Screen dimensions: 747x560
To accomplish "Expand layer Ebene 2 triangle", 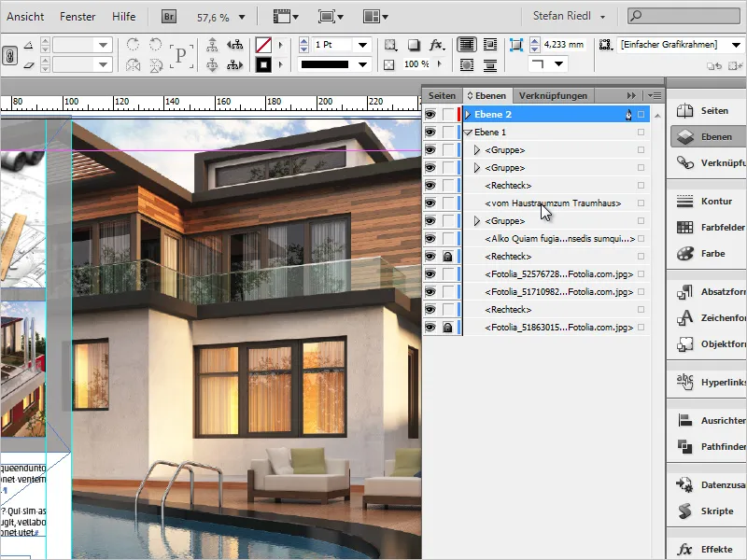I will point(468,114).
